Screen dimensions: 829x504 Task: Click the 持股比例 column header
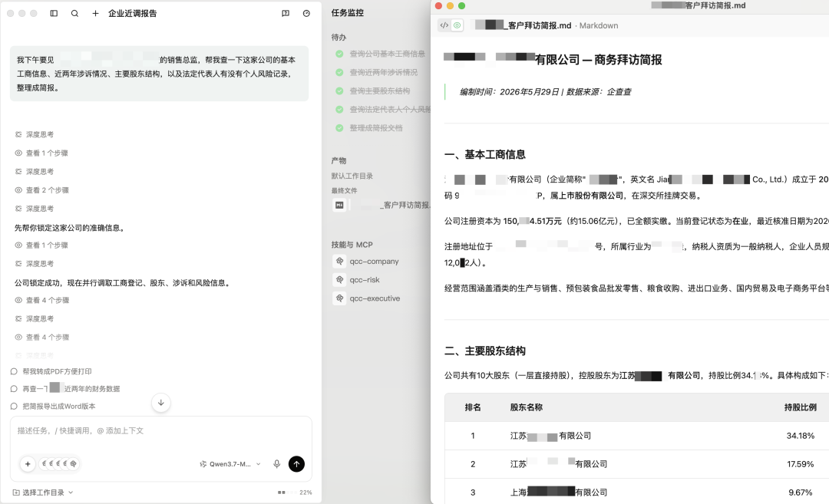coord(800,407)
